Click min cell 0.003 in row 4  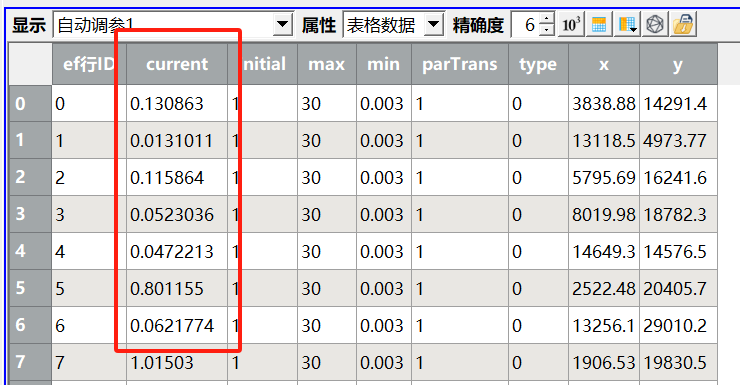pos(384,251)
